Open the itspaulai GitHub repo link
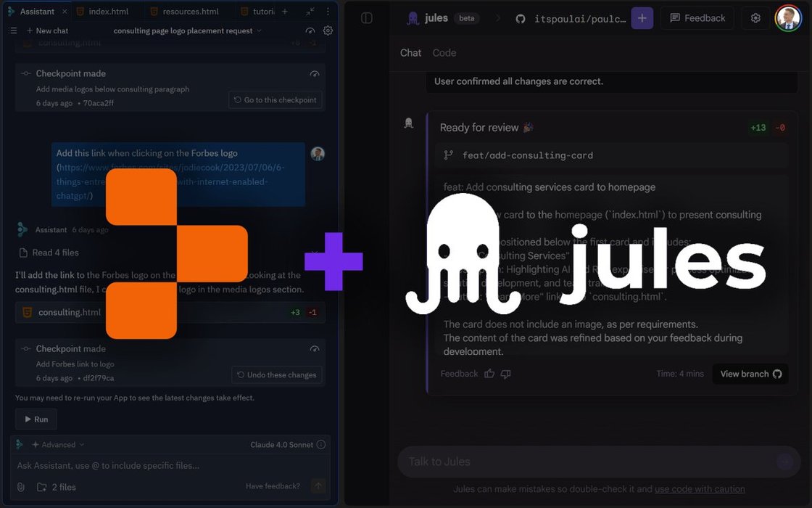This screenshot has height=508, width=812. click(x=571, y=19)
